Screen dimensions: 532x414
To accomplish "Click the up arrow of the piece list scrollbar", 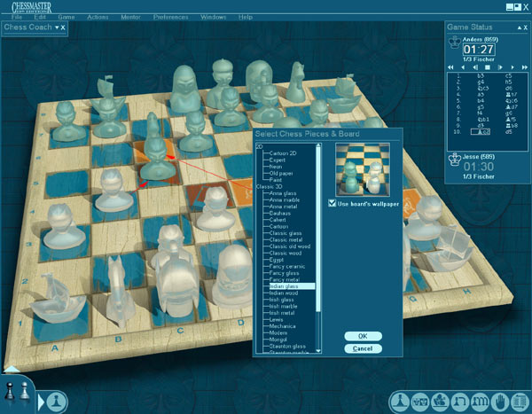I will [x=318, y=145].
